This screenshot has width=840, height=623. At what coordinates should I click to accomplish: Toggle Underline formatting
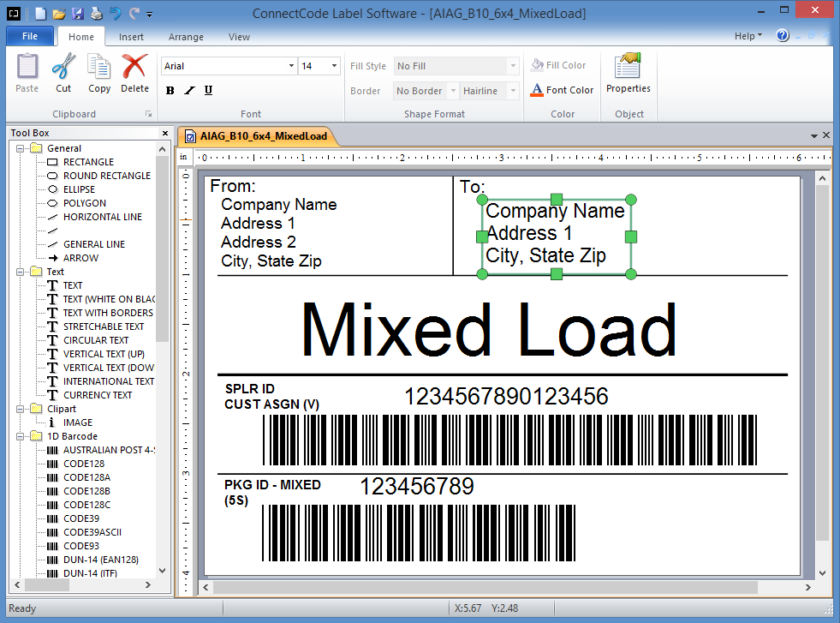click(x=208, y=90)
